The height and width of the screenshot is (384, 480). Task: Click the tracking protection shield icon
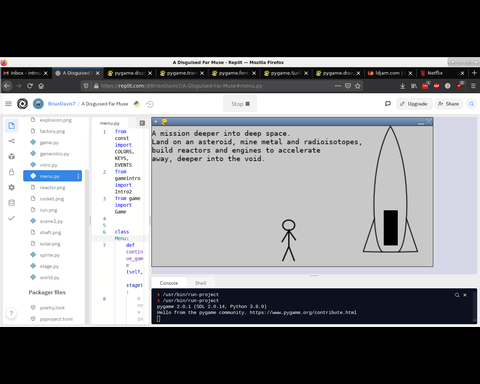pyautogui.click(x=86, y=86)
